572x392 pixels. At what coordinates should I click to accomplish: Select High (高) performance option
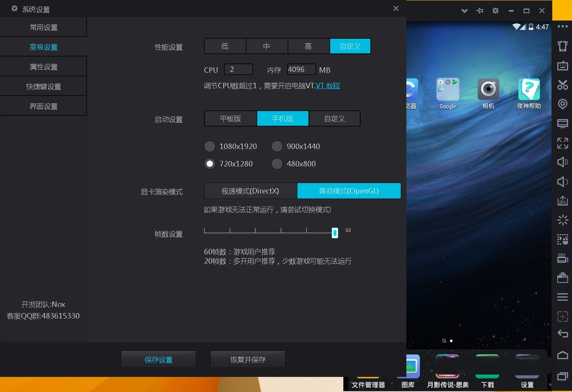[x=308, y=46]
